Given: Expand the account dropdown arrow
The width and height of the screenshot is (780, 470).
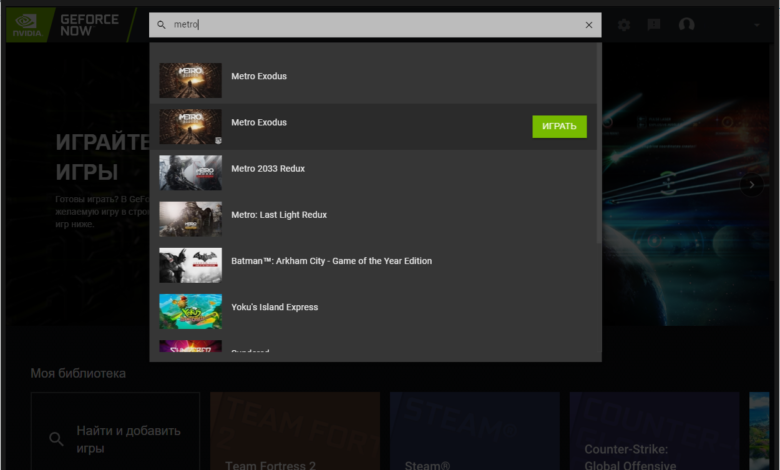Looking at the screenshot, I should (757, 25).
